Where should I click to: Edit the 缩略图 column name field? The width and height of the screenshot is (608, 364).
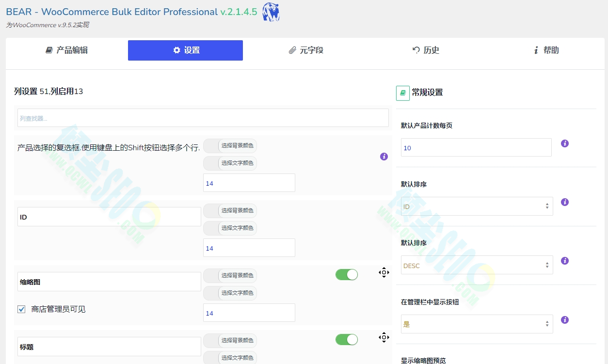click(109, 282)
